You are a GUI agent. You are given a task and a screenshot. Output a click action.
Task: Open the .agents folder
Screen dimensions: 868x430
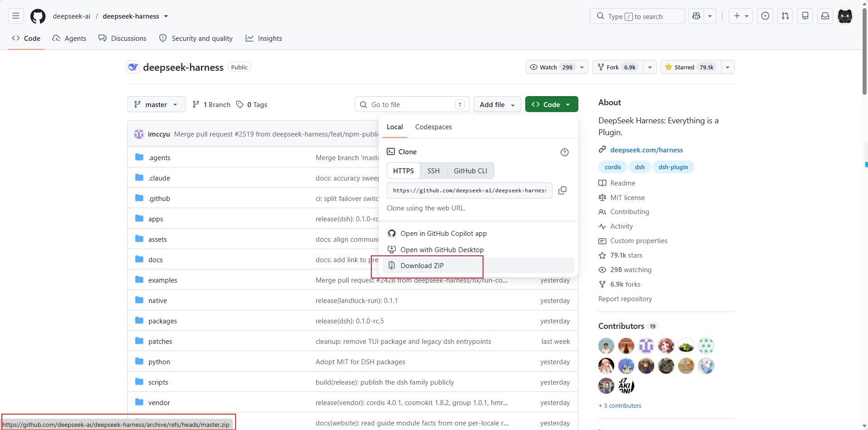click(159, 158)
